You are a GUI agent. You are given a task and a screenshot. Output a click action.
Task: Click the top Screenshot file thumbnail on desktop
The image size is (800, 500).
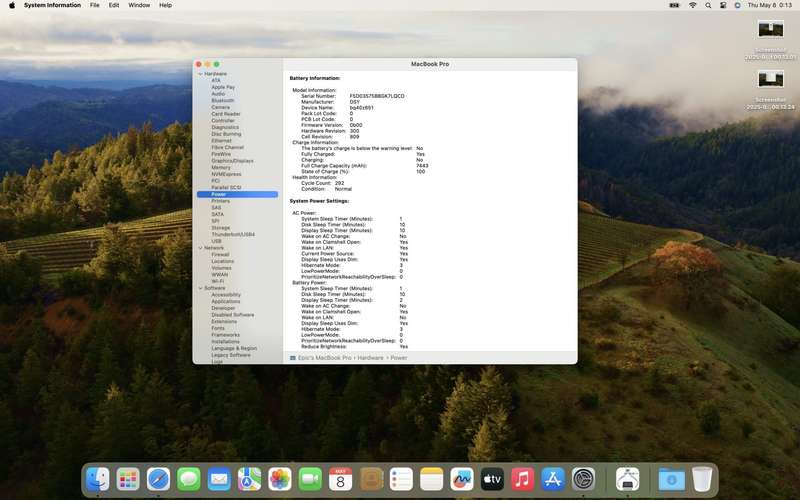click(770, 29)
